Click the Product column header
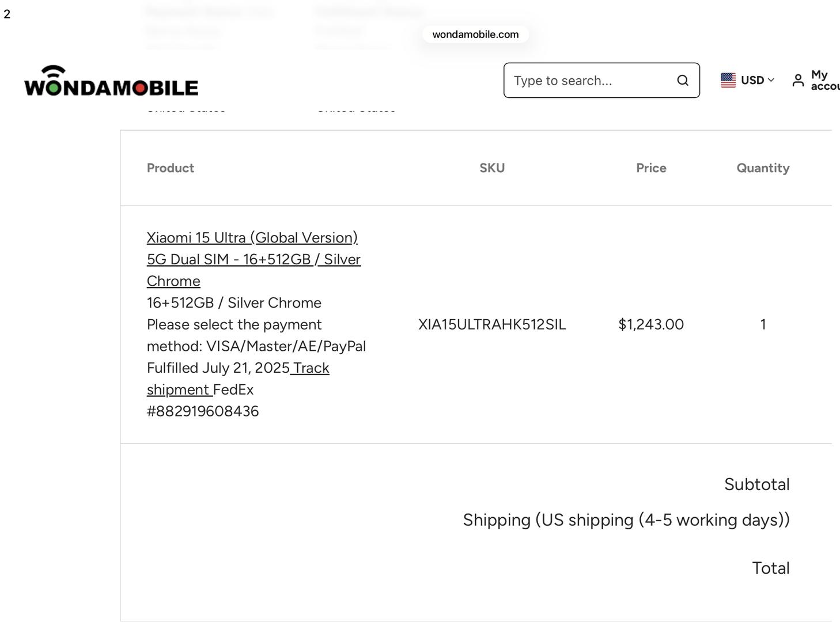This screenshot has height=622, width=840. pyautogui.click(x=171, y=168)
